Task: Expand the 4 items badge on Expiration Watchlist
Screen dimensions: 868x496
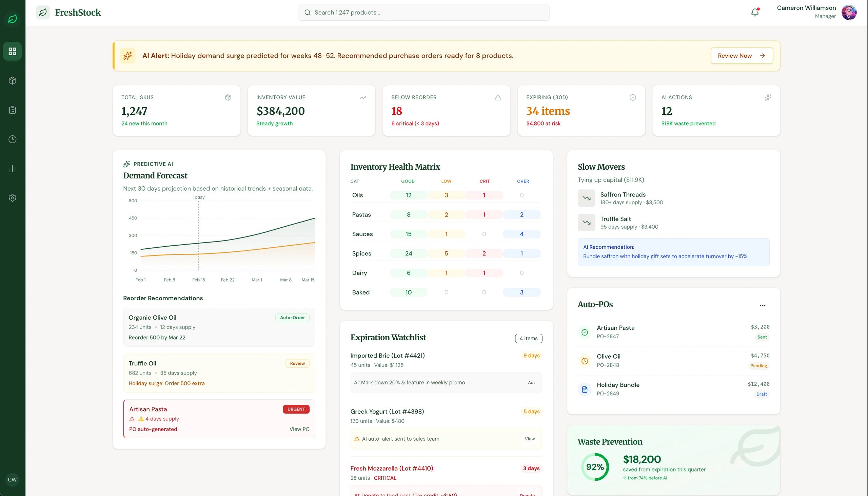Action: click(528, 338)
